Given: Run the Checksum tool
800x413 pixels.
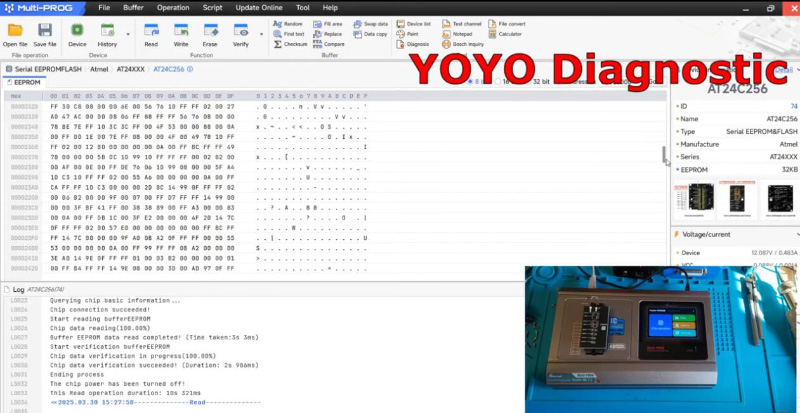Looking at the screenshot, I should (x=290, y=44).
